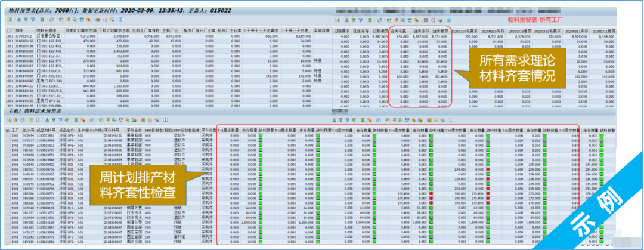
Task: Select the 批次号 column header
Action: 29,130
